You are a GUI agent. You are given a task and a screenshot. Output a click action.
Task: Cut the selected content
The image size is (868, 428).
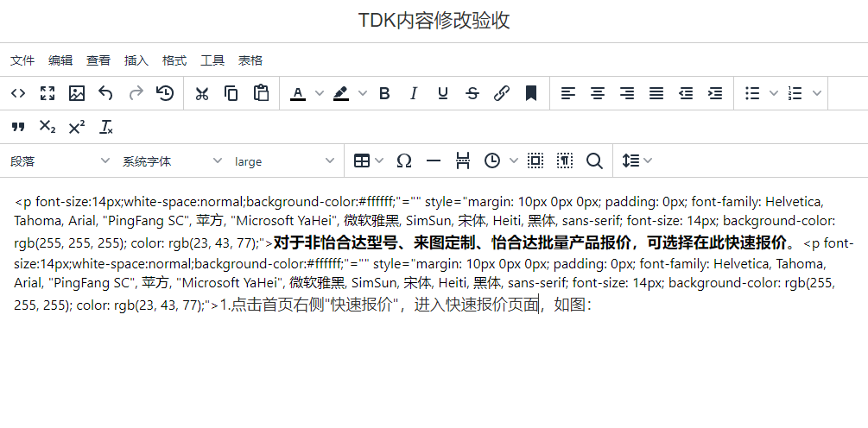point(202,93)
